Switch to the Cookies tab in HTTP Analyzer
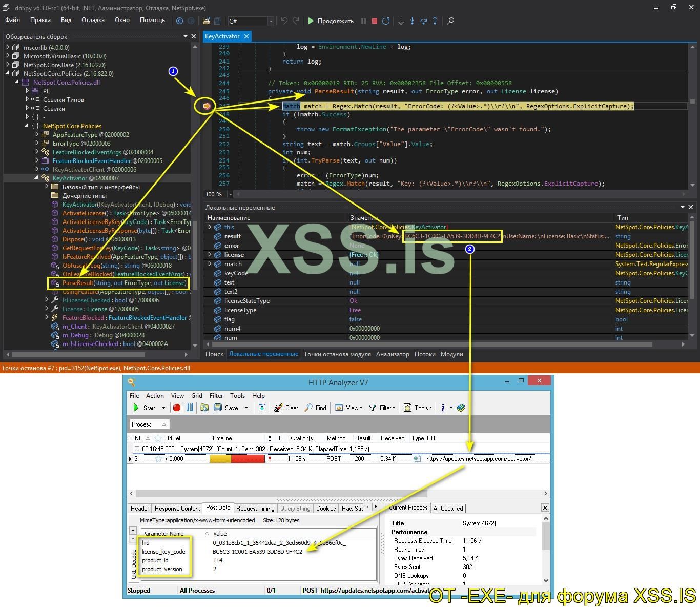 click(x=326, y=509)
